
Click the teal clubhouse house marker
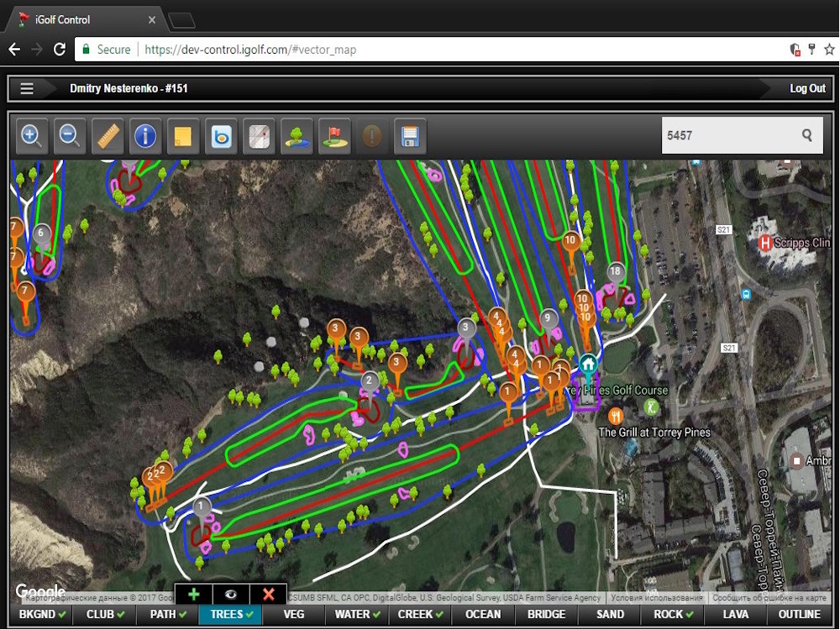588,366
